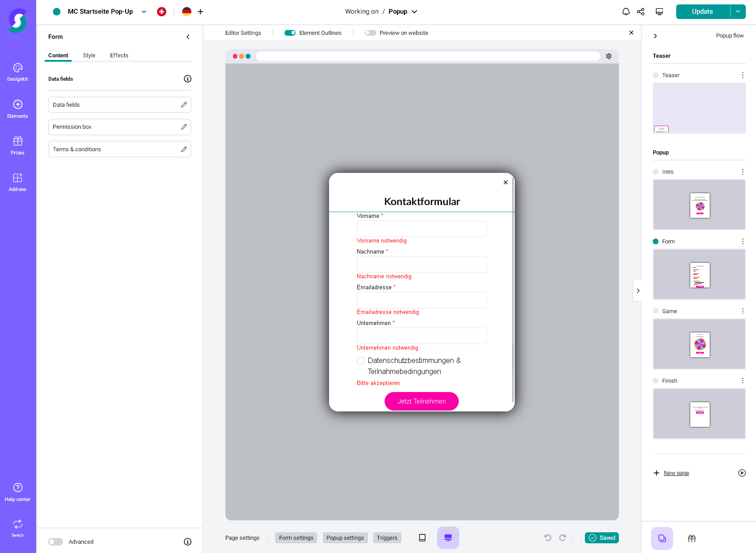
Task: Open Finish page options menu
Action: pyautogui.click(x=743, y=381)
